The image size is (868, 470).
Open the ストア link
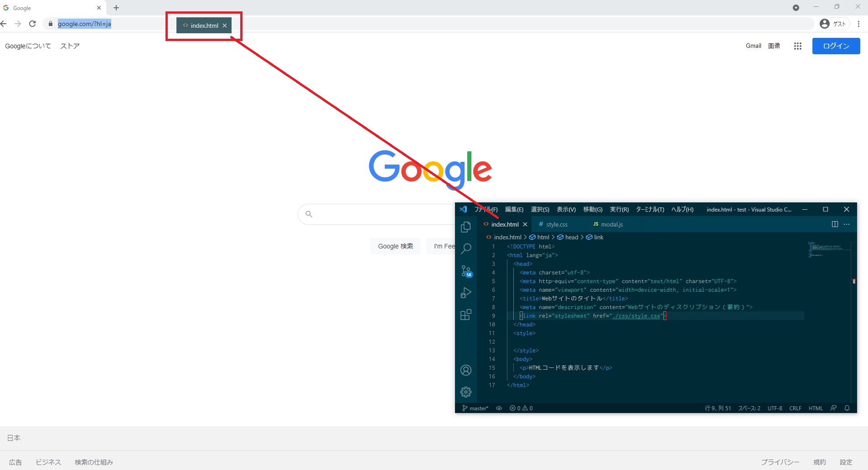[x=70, y=46]
